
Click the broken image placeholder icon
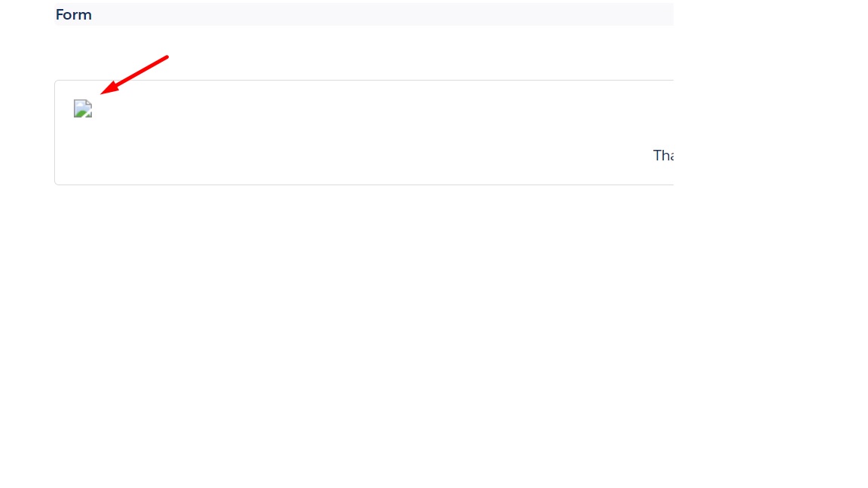coord(83,108)
